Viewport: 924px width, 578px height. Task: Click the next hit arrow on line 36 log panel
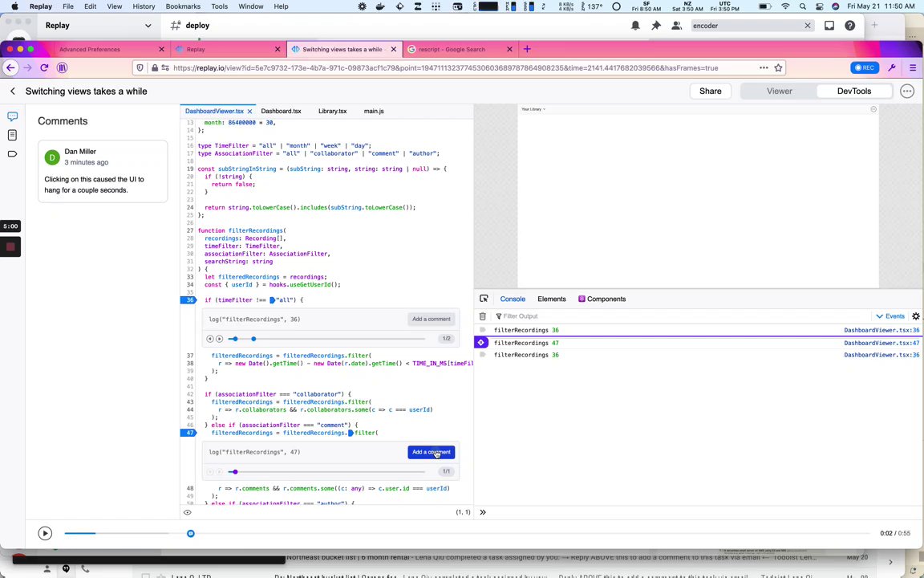[219, 339]
